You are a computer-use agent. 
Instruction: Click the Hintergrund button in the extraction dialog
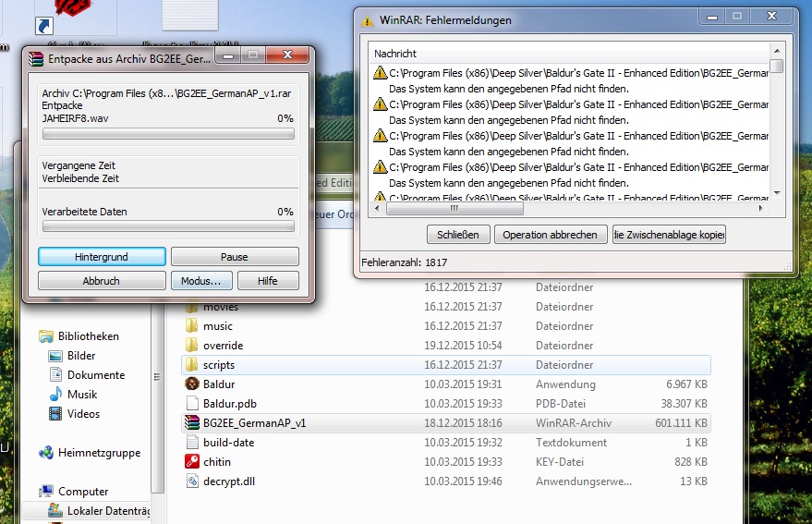pyautogui.click(x=102, y=257)
